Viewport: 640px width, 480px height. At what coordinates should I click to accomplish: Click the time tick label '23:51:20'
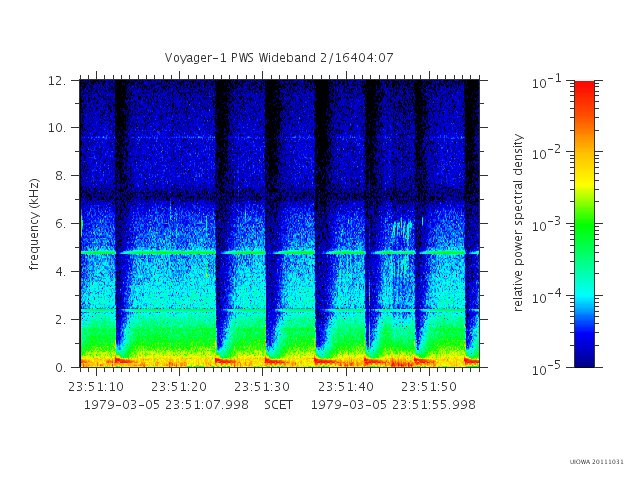(179, 387)
